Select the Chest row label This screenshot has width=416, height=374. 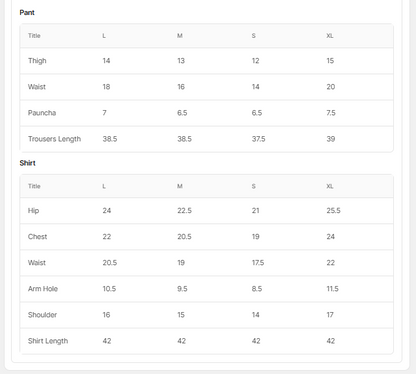click(37, 237)
